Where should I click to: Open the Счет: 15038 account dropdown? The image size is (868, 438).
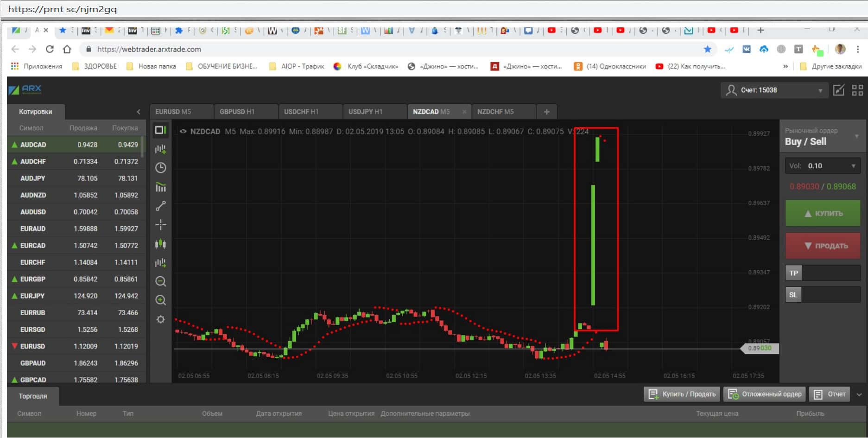coord(773,90)
